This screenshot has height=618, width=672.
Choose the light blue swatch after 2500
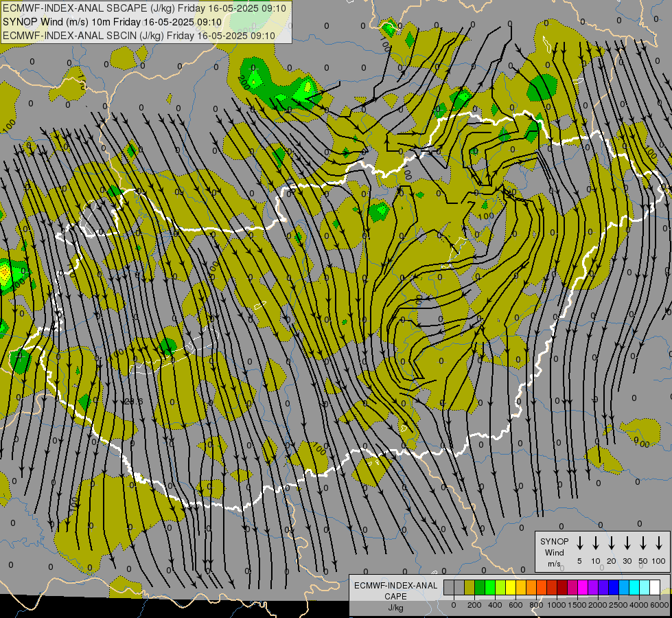tap(623, 587)
